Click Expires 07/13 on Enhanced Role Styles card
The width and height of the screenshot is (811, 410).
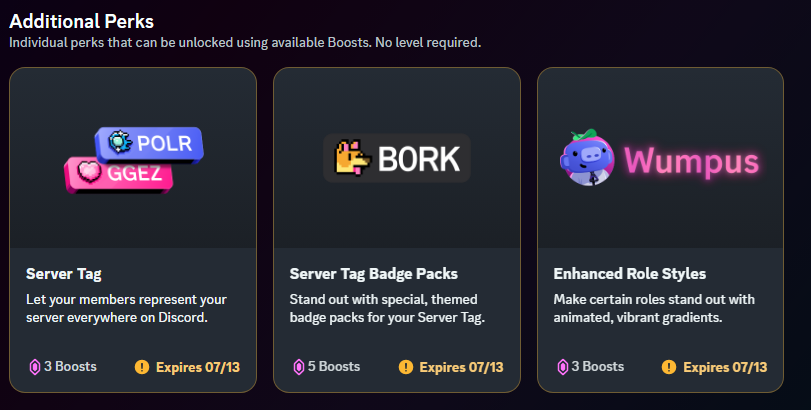click(725, 367)
